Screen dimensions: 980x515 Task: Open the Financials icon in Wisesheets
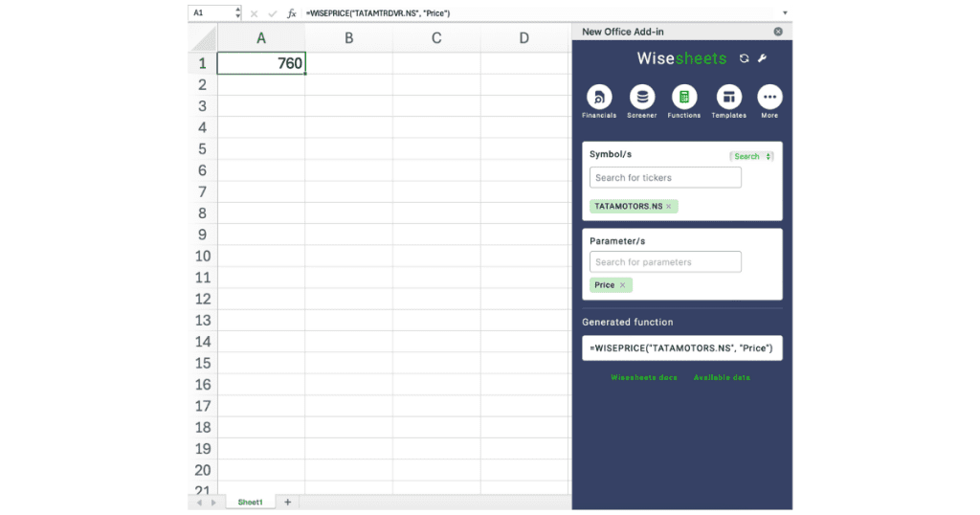pos(598,97)
